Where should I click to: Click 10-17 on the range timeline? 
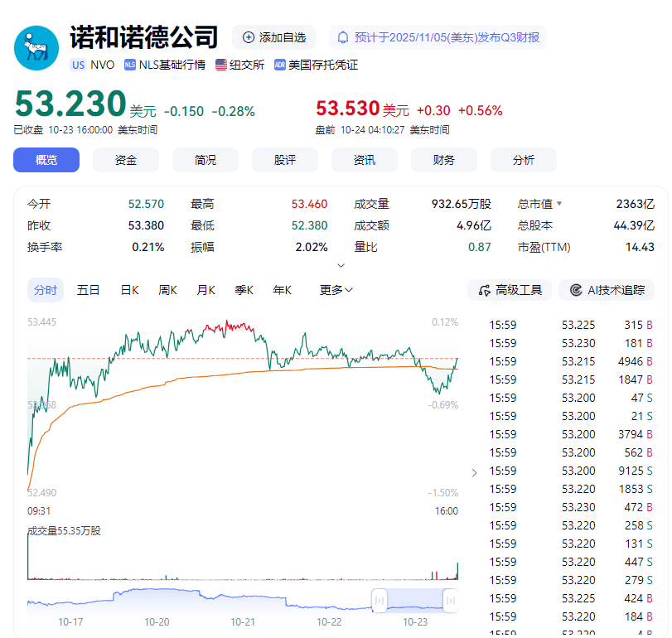coord(70,621)
